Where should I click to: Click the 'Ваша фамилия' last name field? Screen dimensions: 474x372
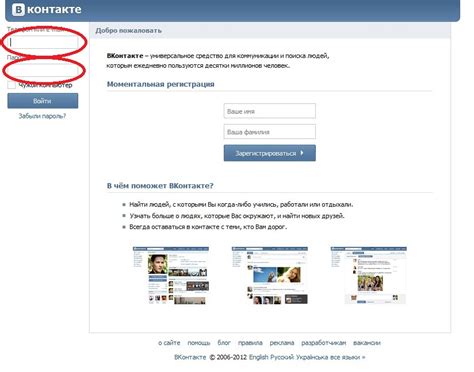pyautogui.click(x=270, y=132)
